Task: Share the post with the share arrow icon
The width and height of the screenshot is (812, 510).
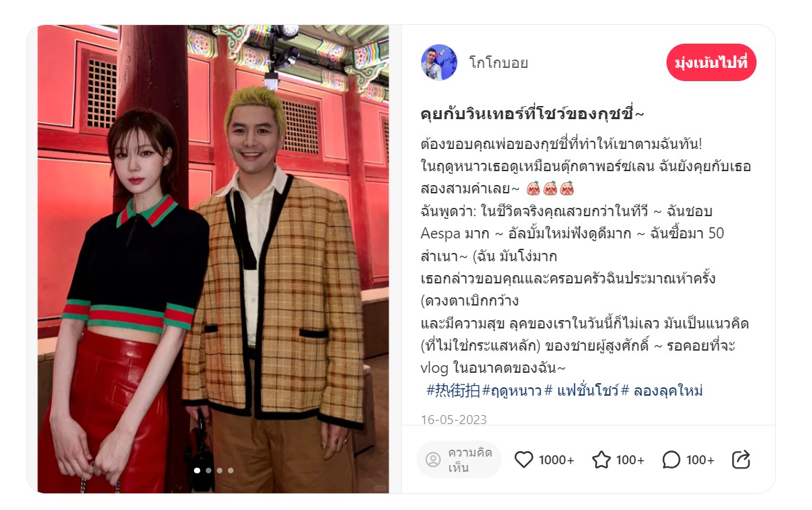Action: [x=741, y=459]
